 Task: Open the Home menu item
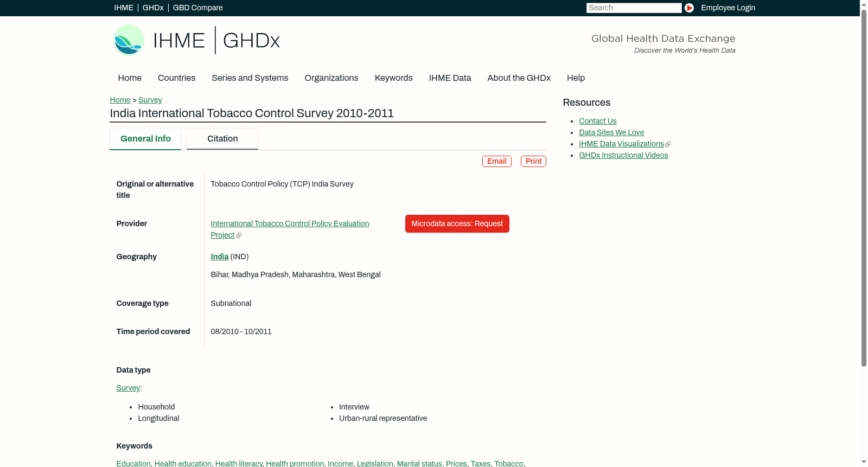coord(130,78)
